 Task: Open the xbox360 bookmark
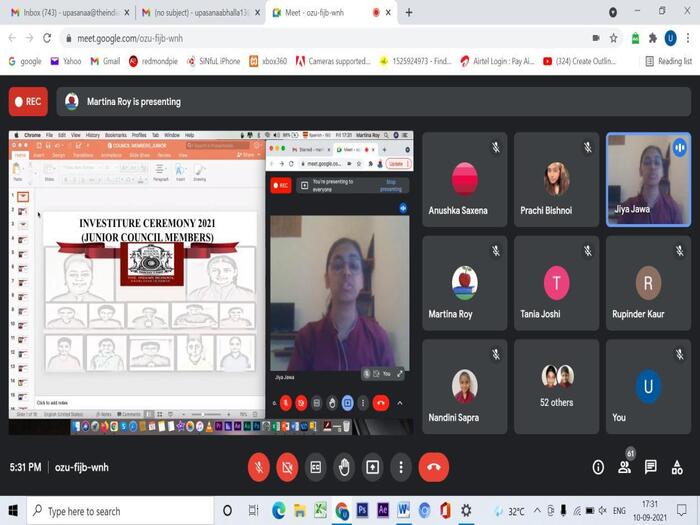[x=268, y=61]
